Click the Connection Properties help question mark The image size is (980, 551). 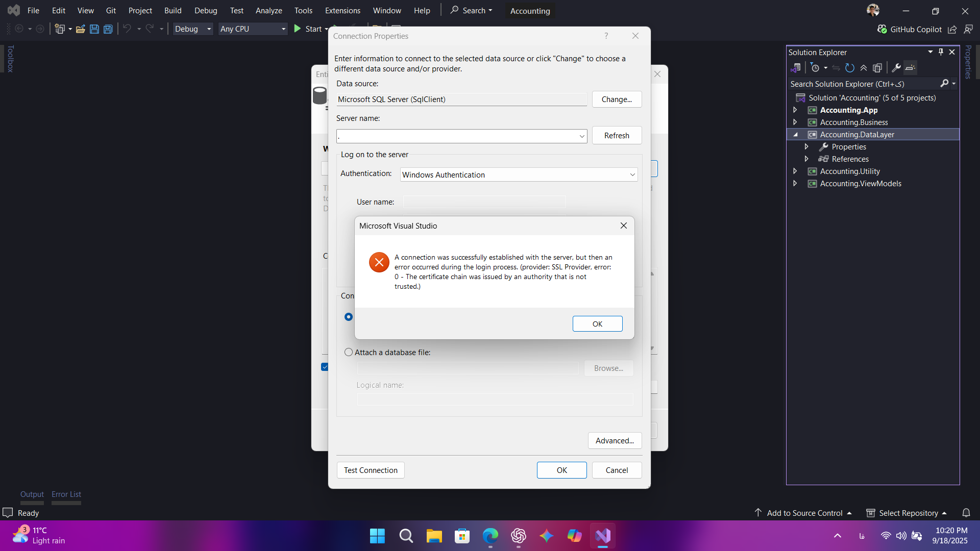[x=606, y=36]
